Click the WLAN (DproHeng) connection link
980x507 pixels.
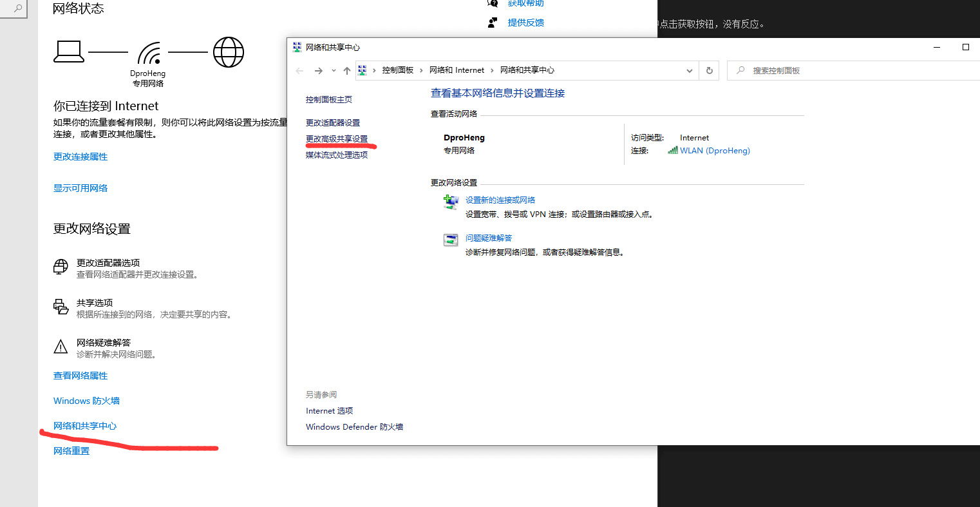click(715, 151)
